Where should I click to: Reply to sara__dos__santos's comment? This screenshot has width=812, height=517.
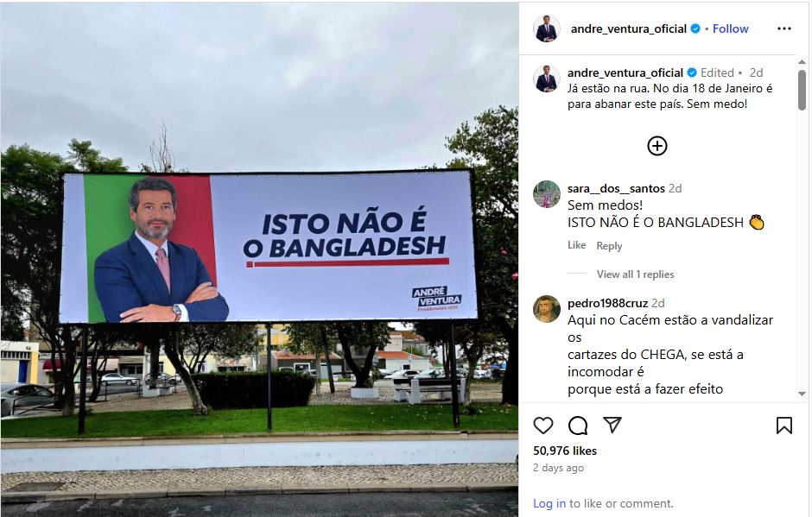tap(609, 246)
